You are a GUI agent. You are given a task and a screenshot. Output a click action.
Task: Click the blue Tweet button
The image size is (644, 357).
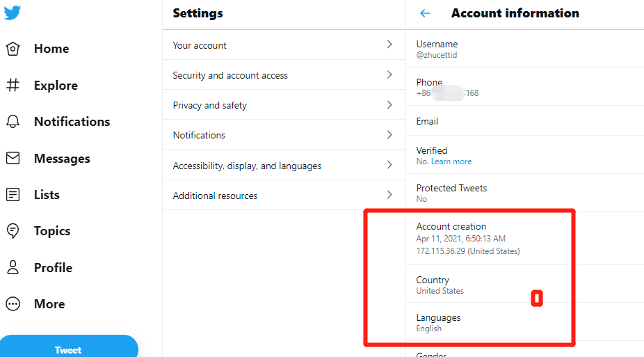point(69,347)
